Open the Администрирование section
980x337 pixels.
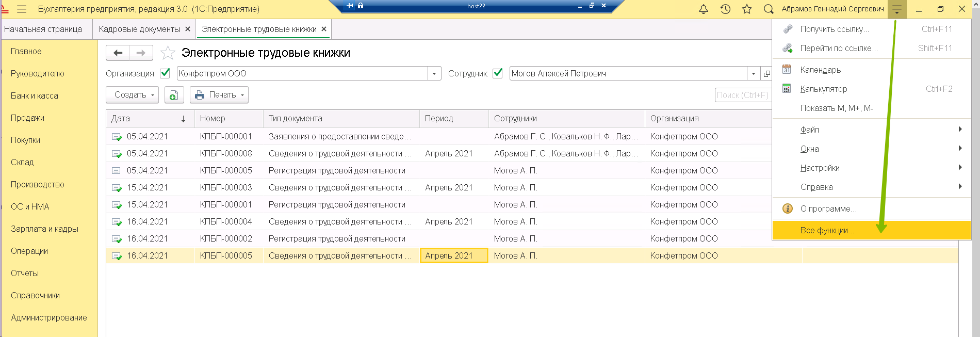click(x=48, y=317)
